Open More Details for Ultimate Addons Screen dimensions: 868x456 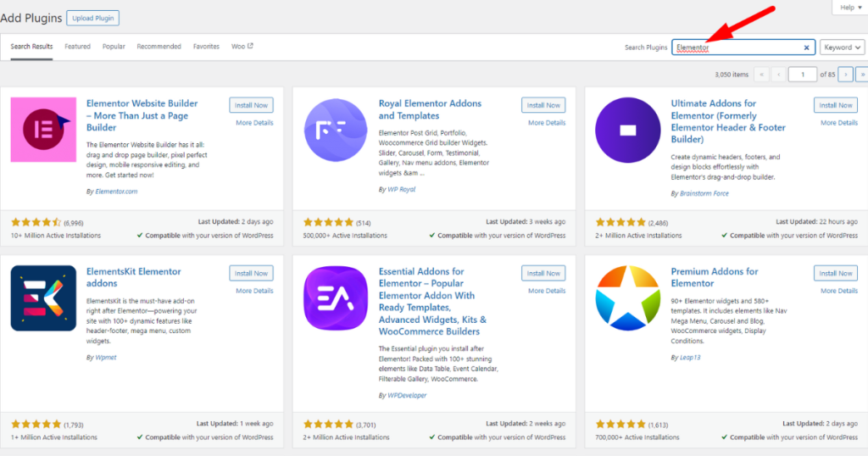pos(839,123)
